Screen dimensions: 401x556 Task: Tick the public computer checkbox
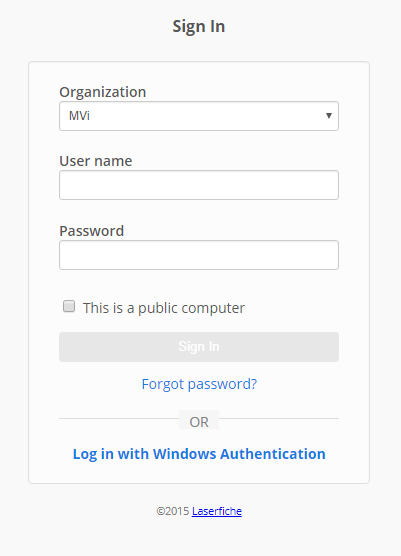[x=69, y=306]
